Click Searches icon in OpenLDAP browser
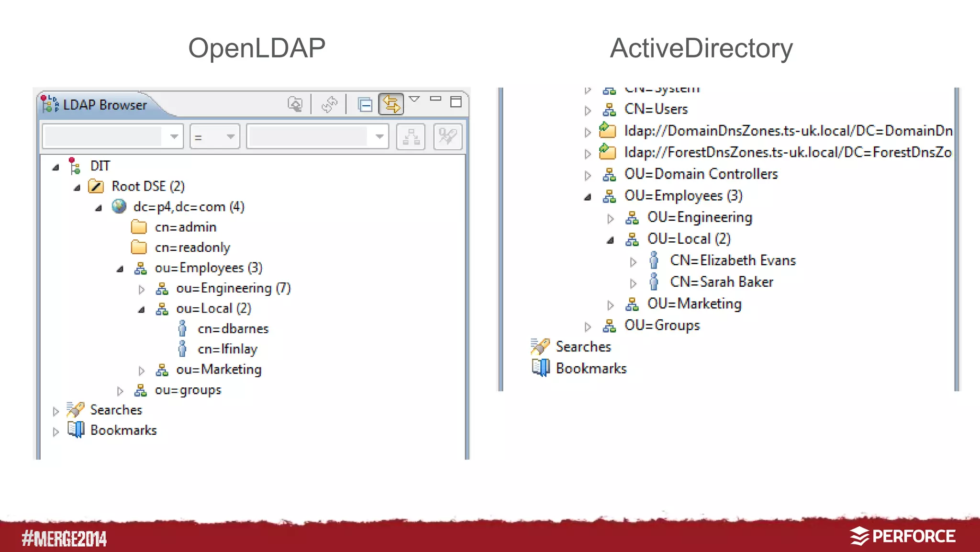Viewport: 980px width, 552px height. pyautogui.click(x=76, y=410)
